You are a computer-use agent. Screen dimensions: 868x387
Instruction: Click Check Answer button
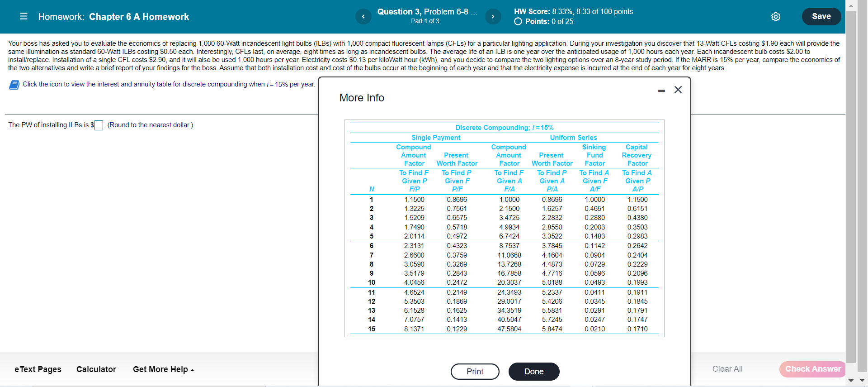click(x=813, y=369)
